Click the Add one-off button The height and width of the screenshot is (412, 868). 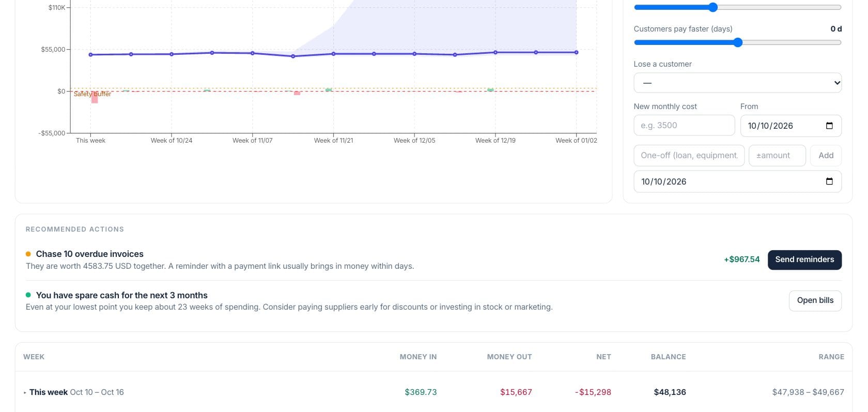[x=826, y=155]
